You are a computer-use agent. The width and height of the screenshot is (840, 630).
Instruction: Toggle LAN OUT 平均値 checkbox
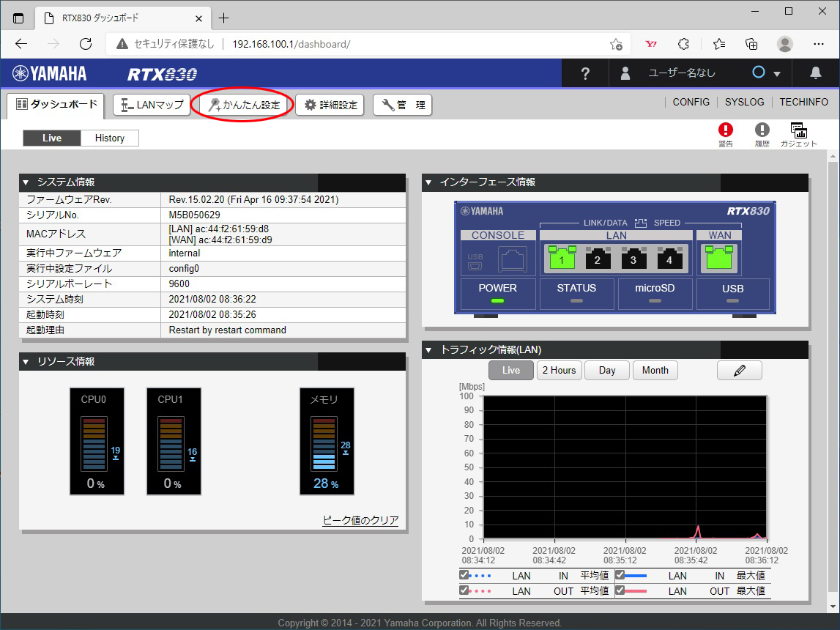(464, 590)
